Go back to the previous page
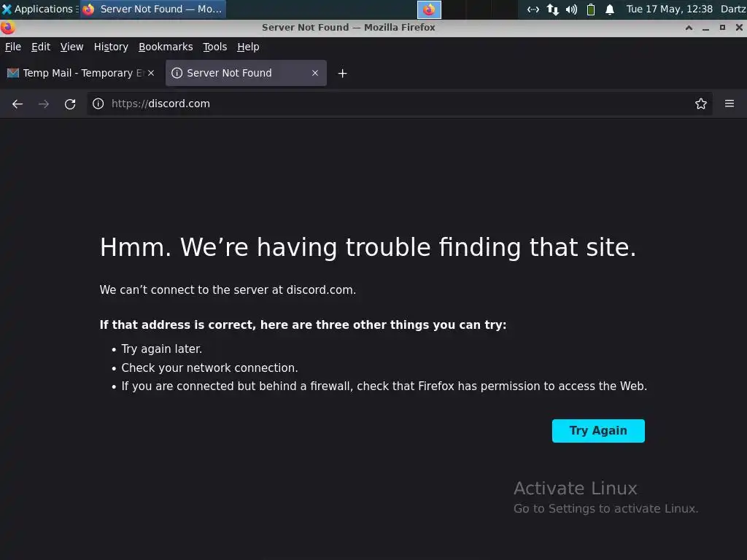747x560 pixels. click(x=18, y=104)
